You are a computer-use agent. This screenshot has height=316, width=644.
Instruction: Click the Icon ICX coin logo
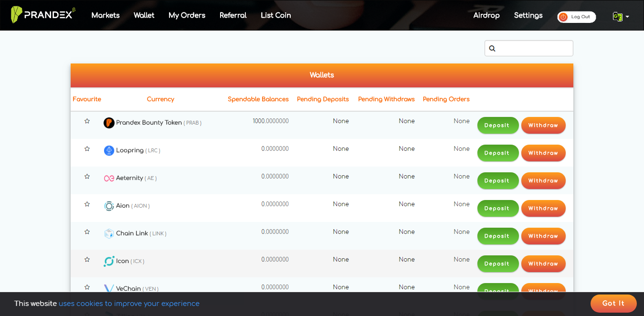[x=109, y=261]
